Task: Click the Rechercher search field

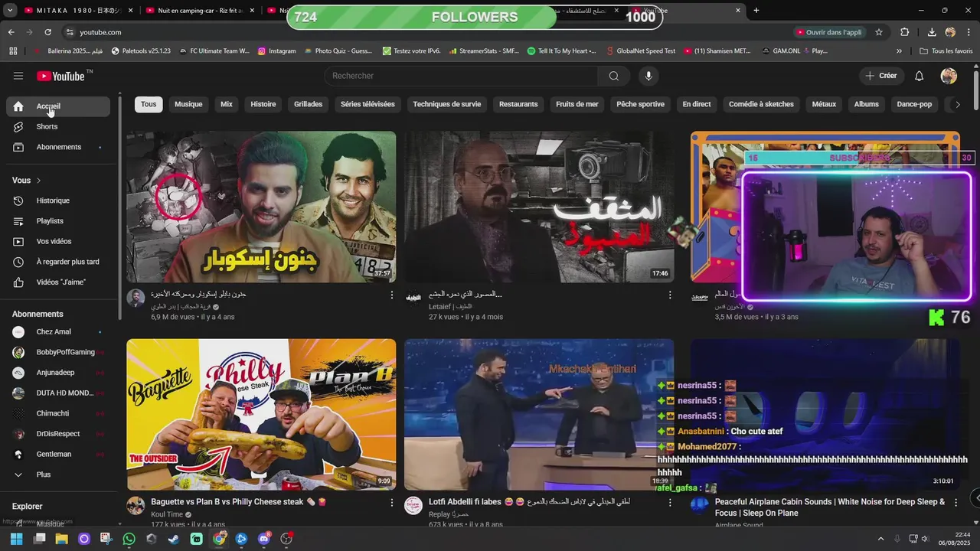Action: [x=461, y=76]
